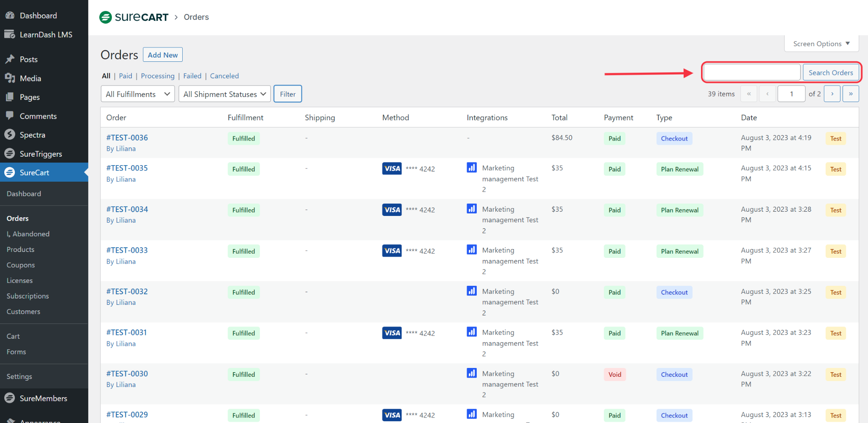Show only Canceled orders

pyautogui.click(x=224, y=76)
